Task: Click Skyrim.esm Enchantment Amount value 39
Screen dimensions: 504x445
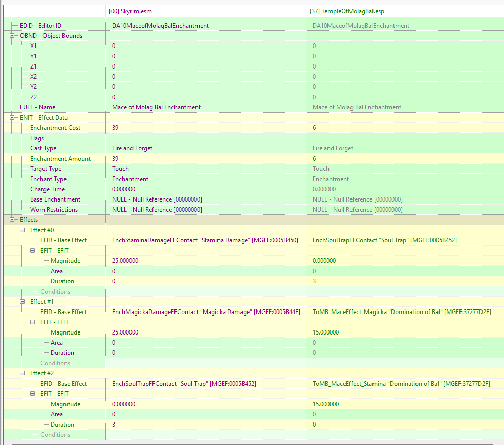Action: click(x=115, y=159)
